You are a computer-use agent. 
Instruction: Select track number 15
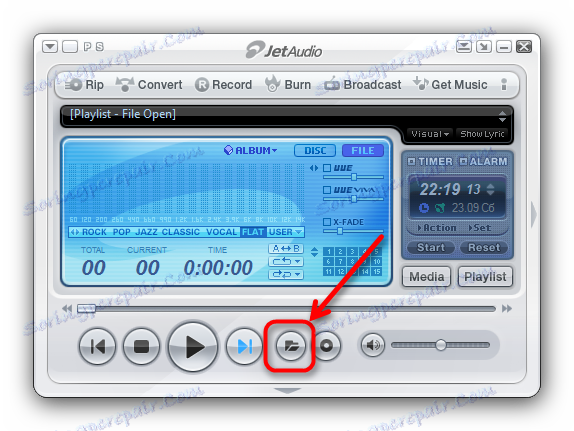click(377, 272)
